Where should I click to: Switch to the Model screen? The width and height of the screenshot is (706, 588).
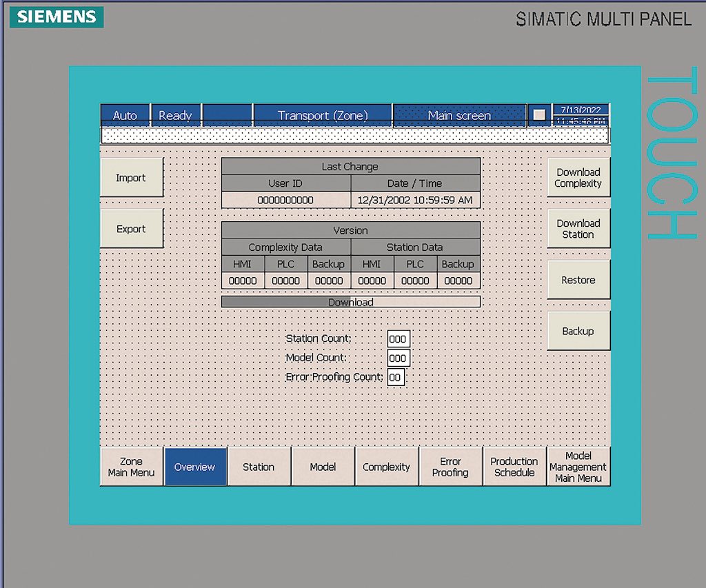point(323,467)
